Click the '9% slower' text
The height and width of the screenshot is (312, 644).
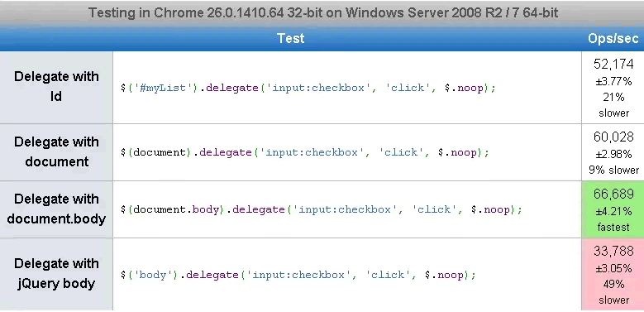[613, 170]
